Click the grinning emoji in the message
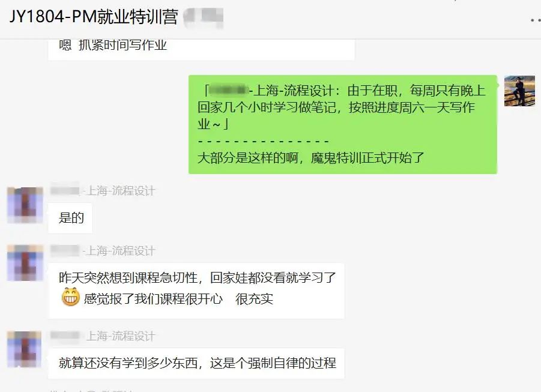 pyautogui.click(x=71, y=297)
